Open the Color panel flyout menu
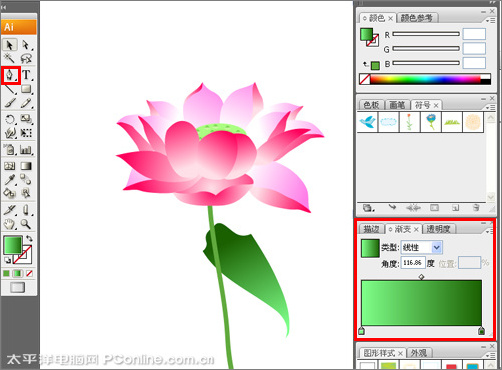This screenshot has height=370, width=502. pos(490,21)
